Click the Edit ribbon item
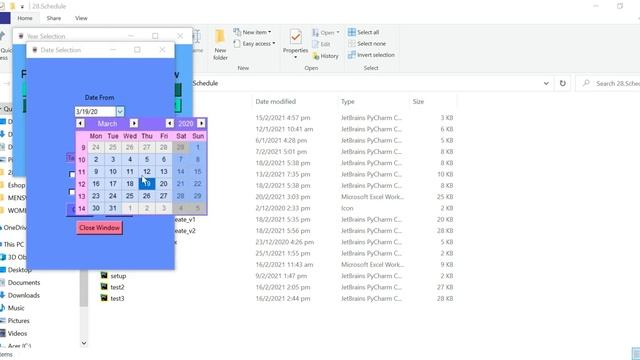This screenshot has height=360, width=640. pos(321,44)
